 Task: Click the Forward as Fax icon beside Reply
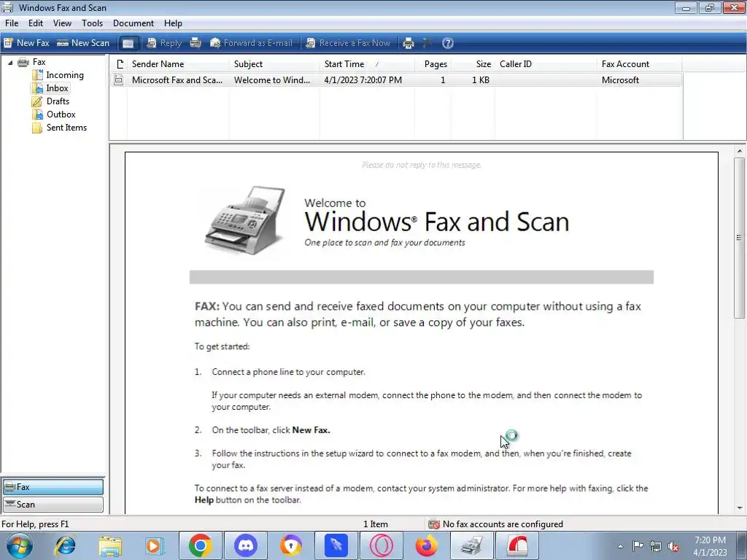196,43
